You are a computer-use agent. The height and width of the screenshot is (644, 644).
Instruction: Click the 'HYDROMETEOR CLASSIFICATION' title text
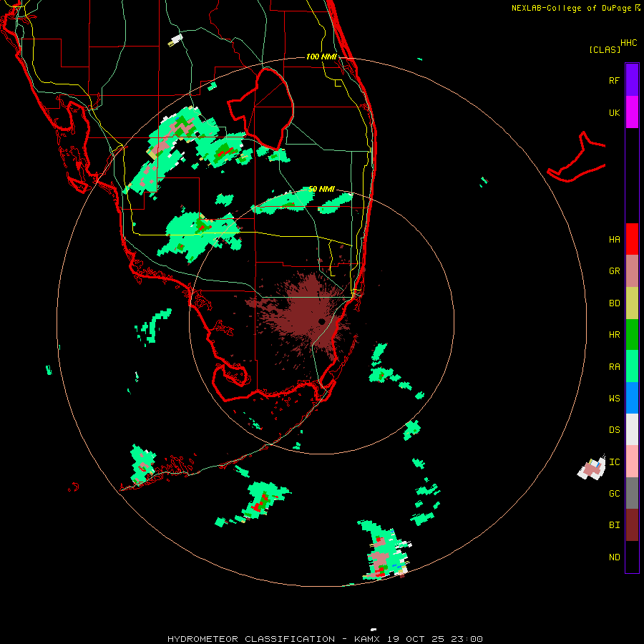click(x=251, y=639)
